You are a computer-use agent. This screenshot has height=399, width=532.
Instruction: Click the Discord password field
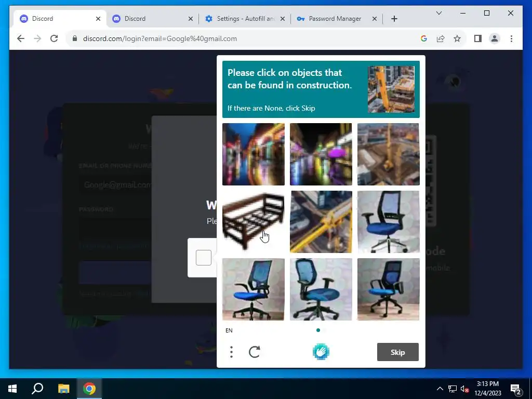point(115,228)
